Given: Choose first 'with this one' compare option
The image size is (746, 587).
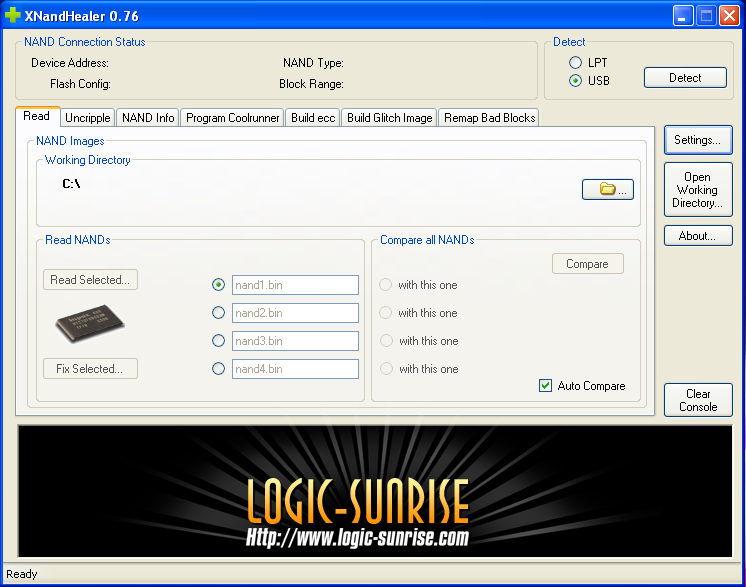Looking at the screenshot, I should click(385, 284).
